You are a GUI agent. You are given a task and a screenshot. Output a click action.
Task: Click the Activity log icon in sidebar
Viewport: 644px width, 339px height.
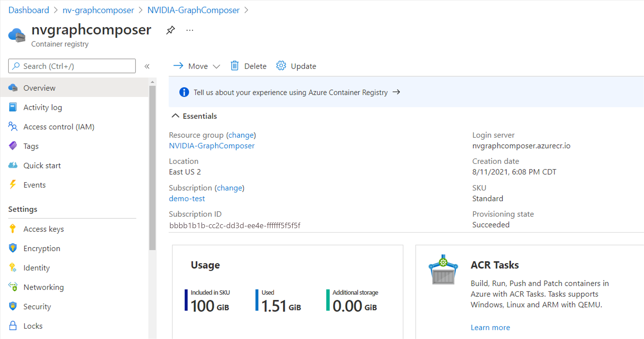pos(14,107)
